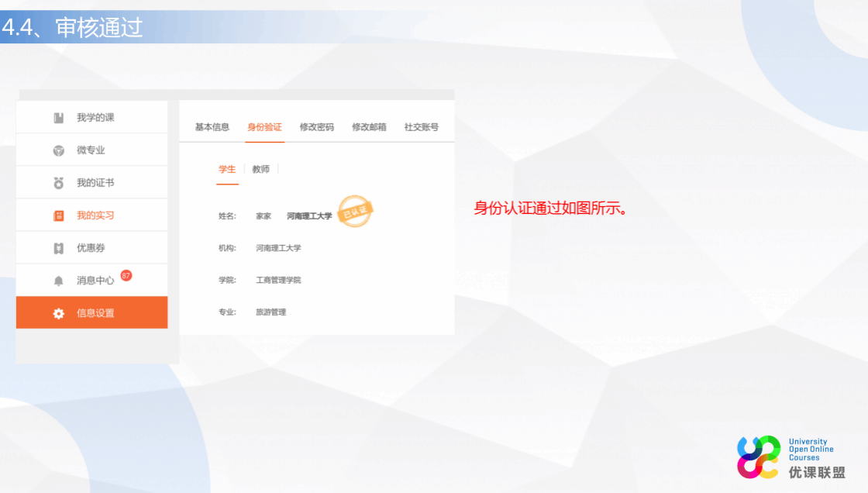The image size is (868, 493).
Task: Select the 身份验证 tab
Action: [x=264, y=127]
